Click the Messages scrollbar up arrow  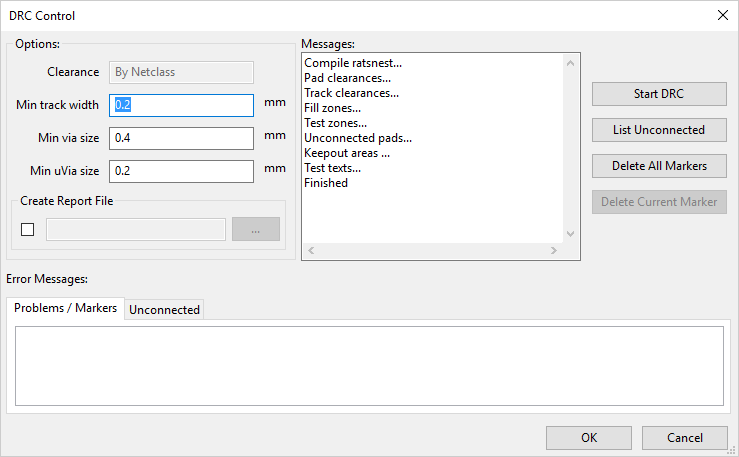pos(571,62)
